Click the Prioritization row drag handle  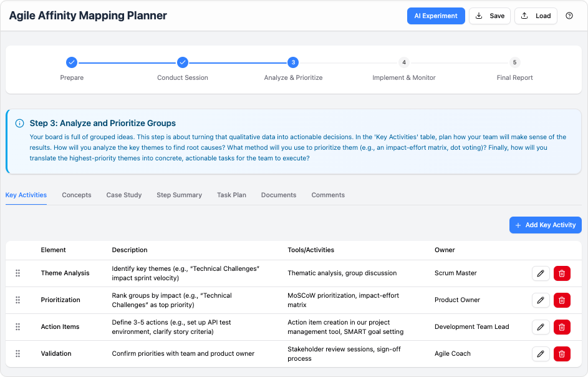pyautogui.click(x=17, y=300)
